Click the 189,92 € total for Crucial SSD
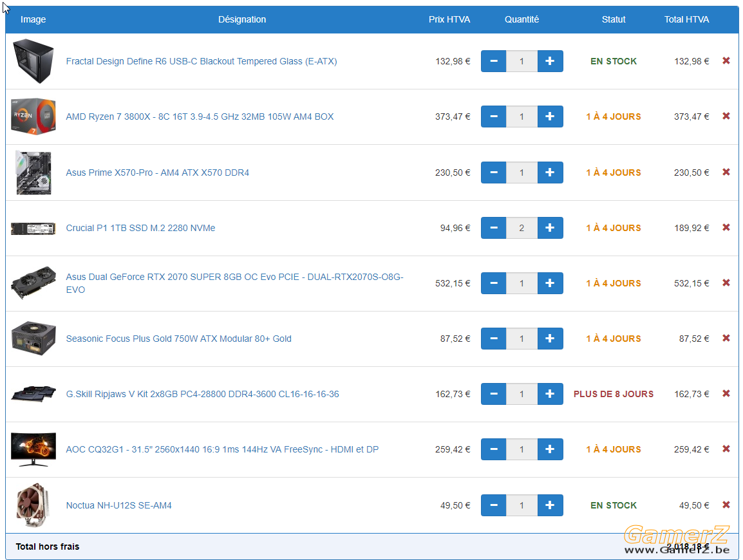743x560 pixels. tap(691, 228)
